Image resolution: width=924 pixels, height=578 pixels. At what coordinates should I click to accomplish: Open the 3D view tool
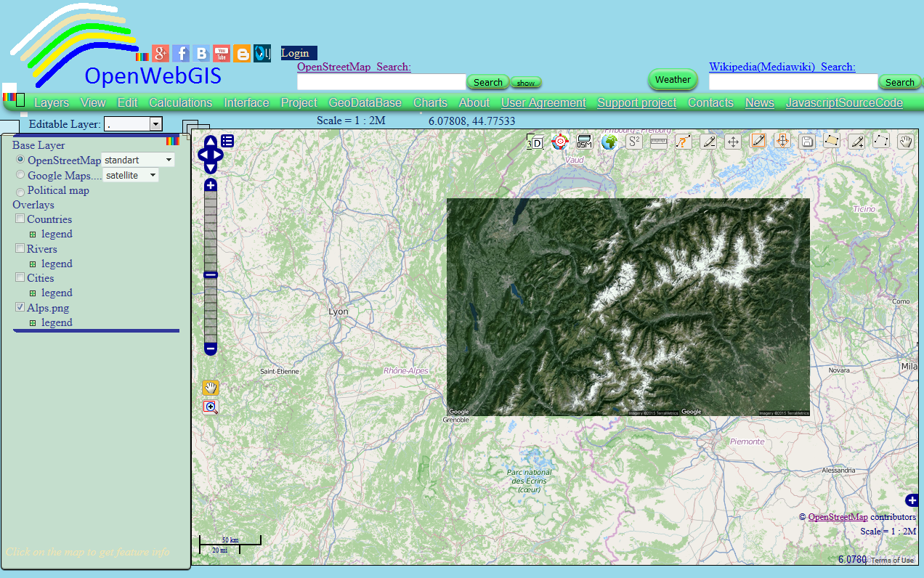535,142
